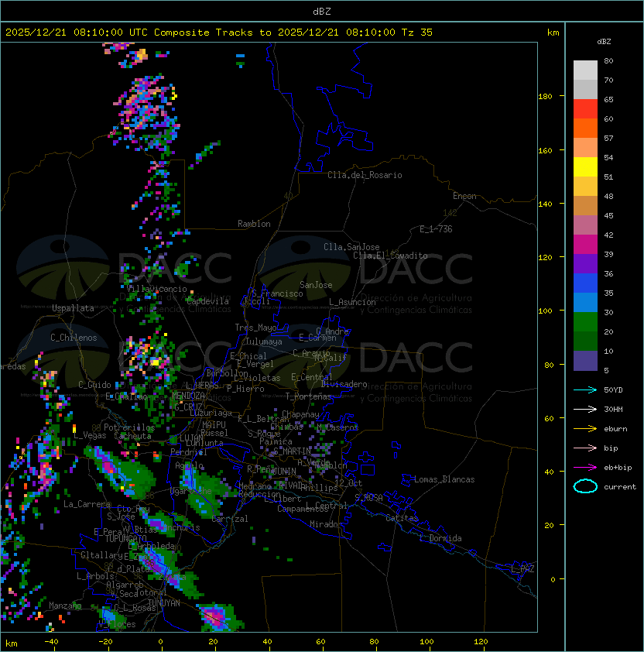Click the cyan 'current' ellipse legend symbol
Screen dimensions: 644x652
coord(585,486)
